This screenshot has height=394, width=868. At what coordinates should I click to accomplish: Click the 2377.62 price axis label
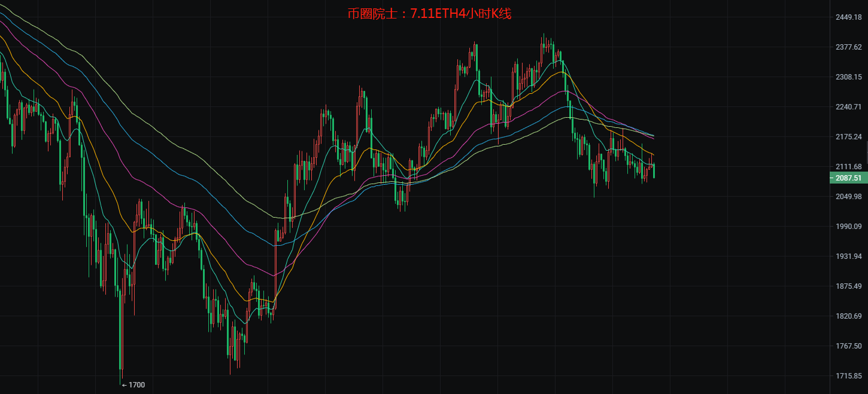(848, 47)
